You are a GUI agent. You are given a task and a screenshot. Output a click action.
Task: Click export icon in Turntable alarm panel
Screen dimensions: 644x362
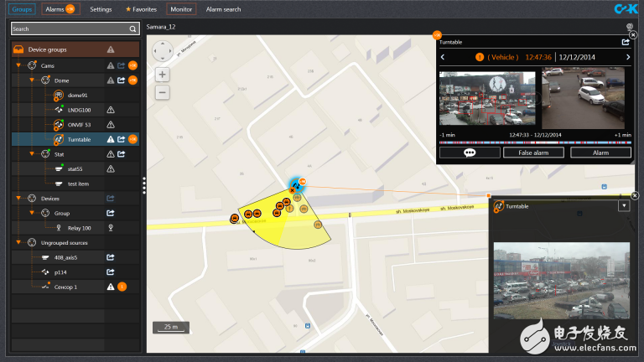click(626, 41)
